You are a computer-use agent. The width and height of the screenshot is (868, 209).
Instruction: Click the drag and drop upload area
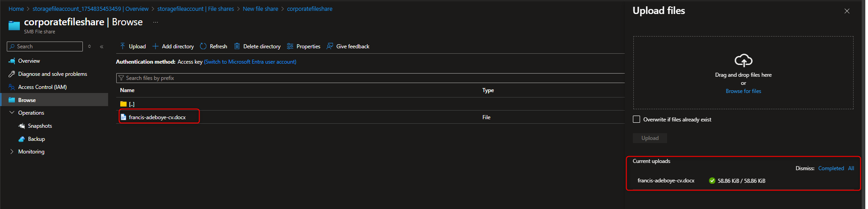(x=743, y=73)
